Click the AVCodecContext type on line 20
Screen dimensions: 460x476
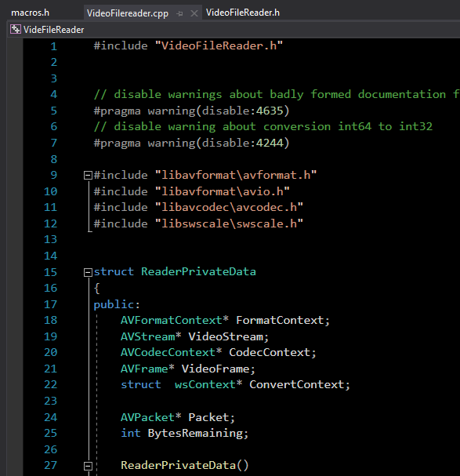[x=168, y=352]
